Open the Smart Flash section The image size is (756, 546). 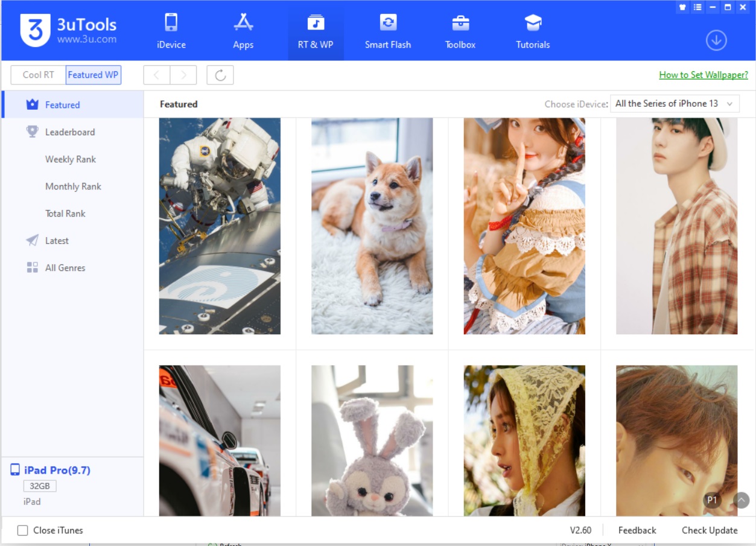pos(388,31)
